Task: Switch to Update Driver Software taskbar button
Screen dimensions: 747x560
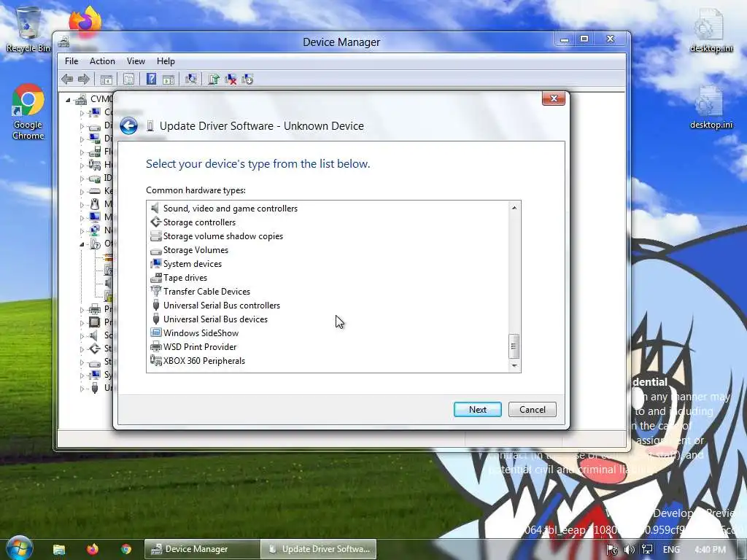Action: pyautogui.click(x=319, y=549)
